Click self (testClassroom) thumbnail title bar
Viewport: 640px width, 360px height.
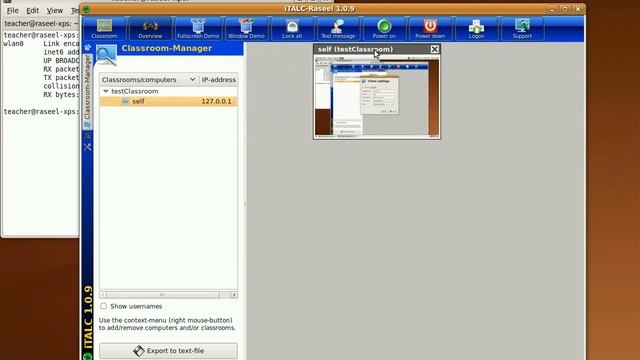(371, 49)
